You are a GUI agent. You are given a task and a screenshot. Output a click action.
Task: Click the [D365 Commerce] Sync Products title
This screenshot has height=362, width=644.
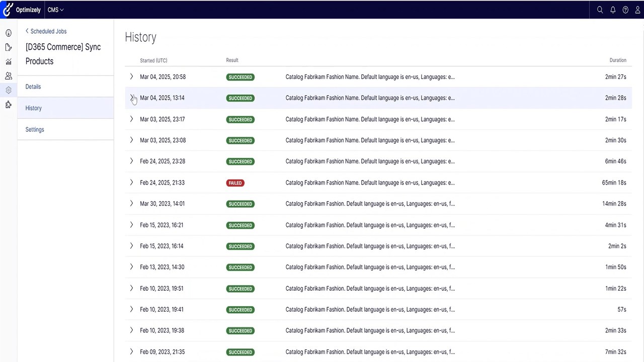coord(63,54)
